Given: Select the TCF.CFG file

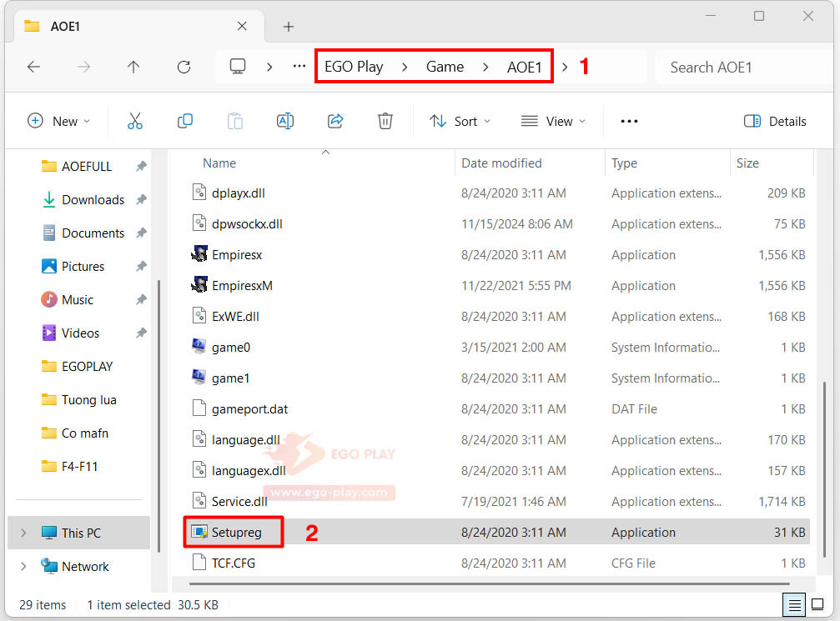Looking at the screenshot, I should click(233, 563).
